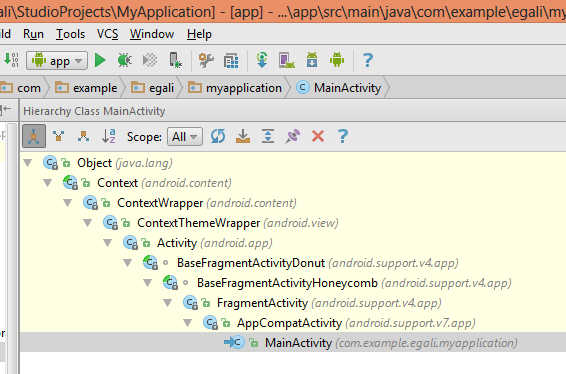Open AVD Manager icon

(287, 60)
